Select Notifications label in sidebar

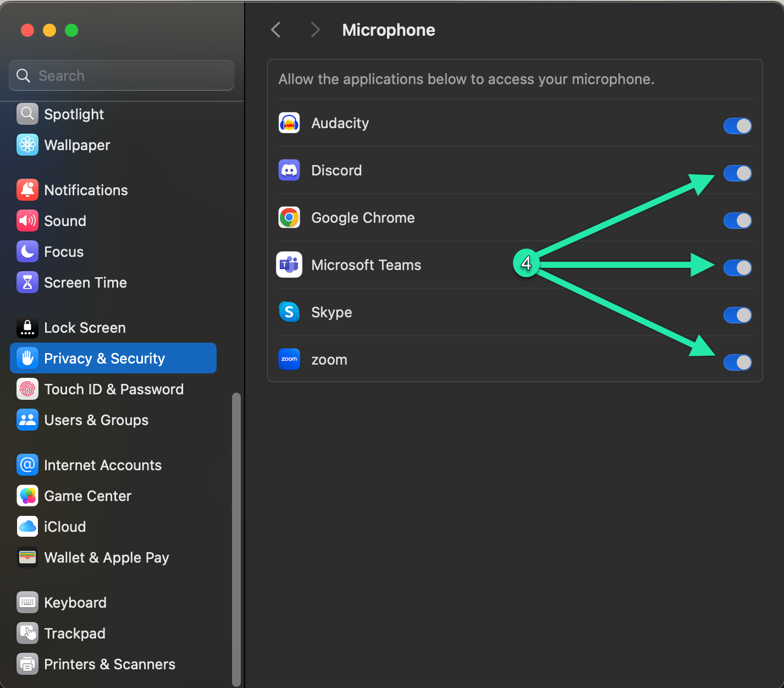click(86, 190)
